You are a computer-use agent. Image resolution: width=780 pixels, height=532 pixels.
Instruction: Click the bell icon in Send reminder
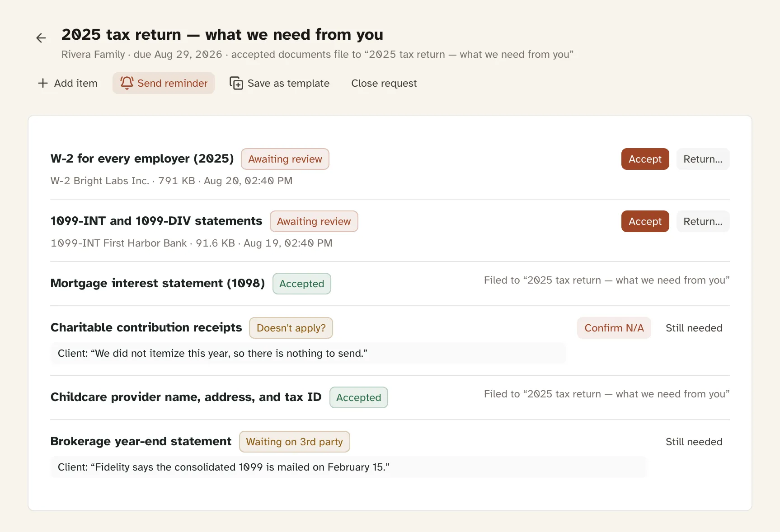click(x=127, y=83)
